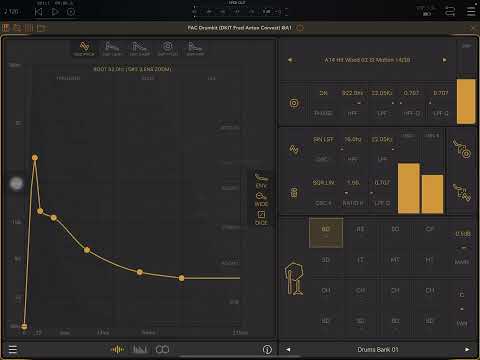Go to previous preset with left arrow
This screenshot has height=360, width=480.
pos(290,60)
